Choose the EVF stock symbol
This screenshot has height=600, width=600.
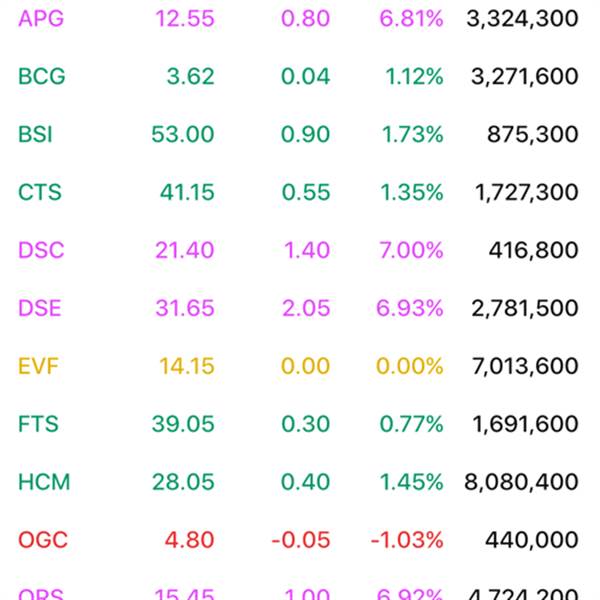point(38,366)
